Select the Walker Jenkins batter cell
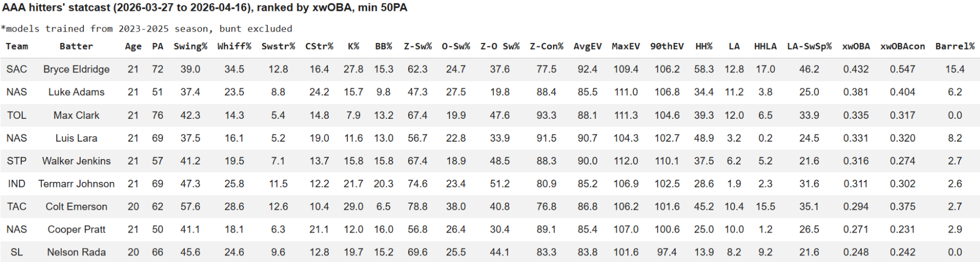 click(x=76, y=161)
